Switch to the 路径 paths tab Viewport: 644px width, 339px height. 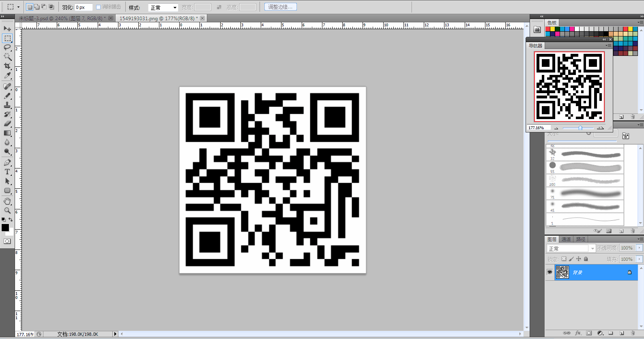[x=581, y=239]
